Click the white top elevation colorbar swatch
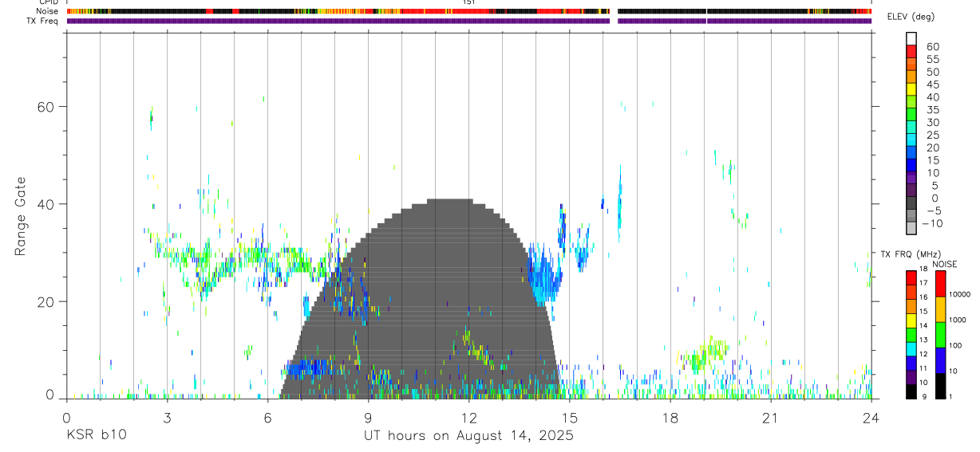 coord(911,38)
